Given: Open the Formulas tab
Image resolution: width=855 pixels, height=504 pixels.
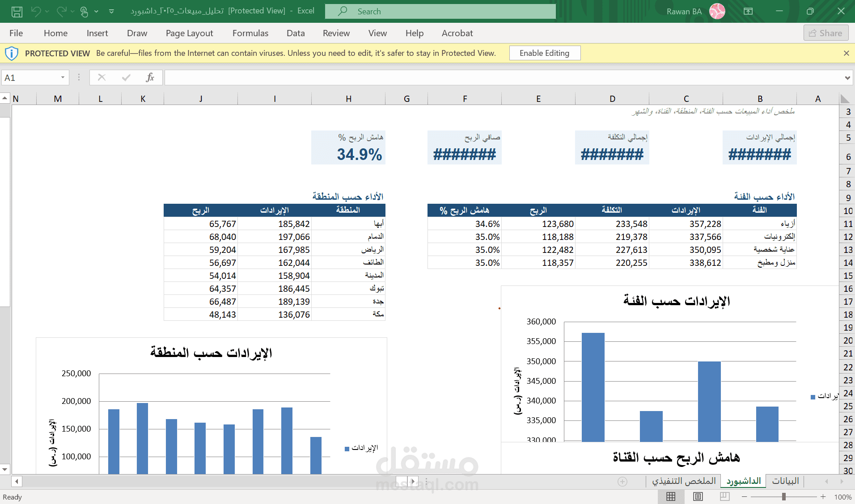Looking at the screenshot, I should (250, 33).
